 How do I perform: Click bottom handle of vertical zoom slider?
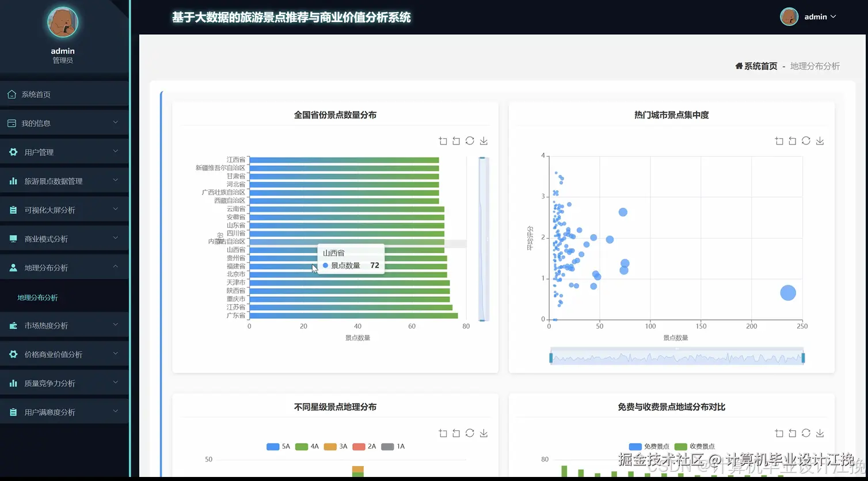pos(482,320)
